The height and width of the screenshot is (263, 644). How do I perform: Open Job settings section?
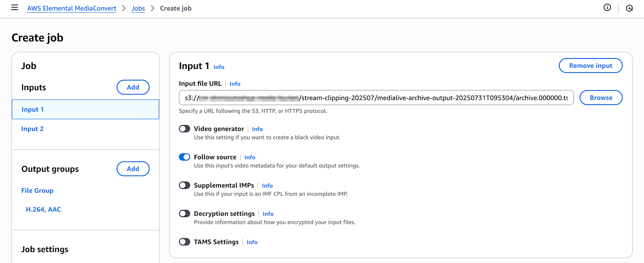tap(45, 249)
